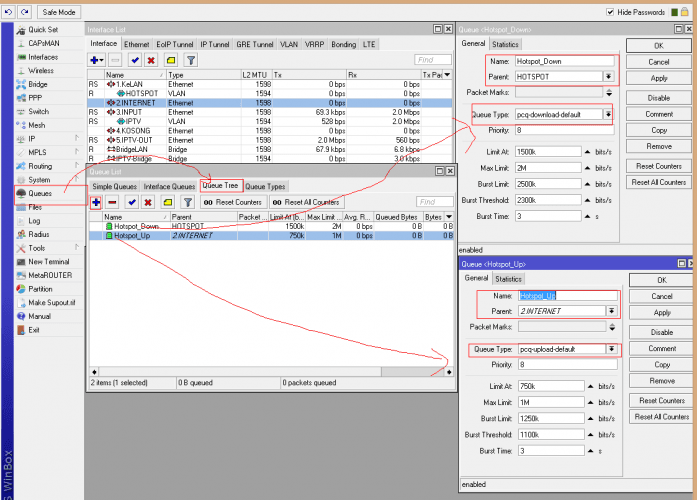This screenshot has width=697, height=500.
Task: Open Queues in the sidebar
Action: click(x=40, y=193)
